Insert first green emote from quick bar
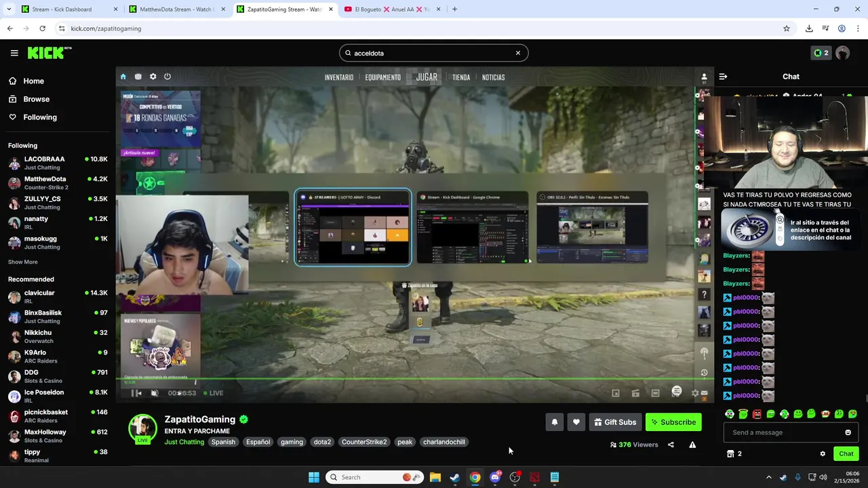Image resolution: width=868 pixels, height=488 pixels. 730,414
